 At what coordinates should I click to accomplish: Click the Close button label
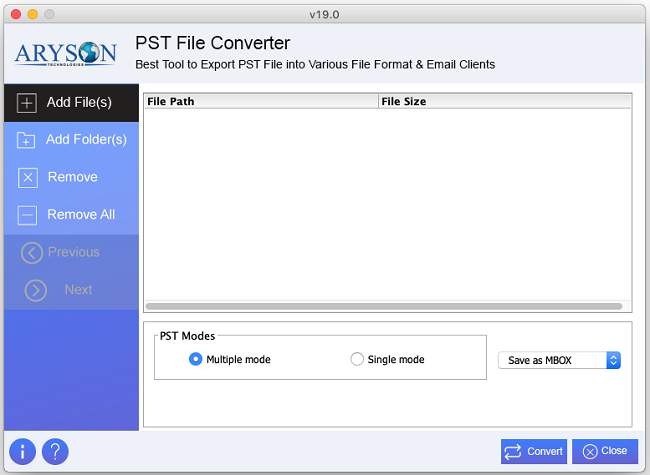614,451
